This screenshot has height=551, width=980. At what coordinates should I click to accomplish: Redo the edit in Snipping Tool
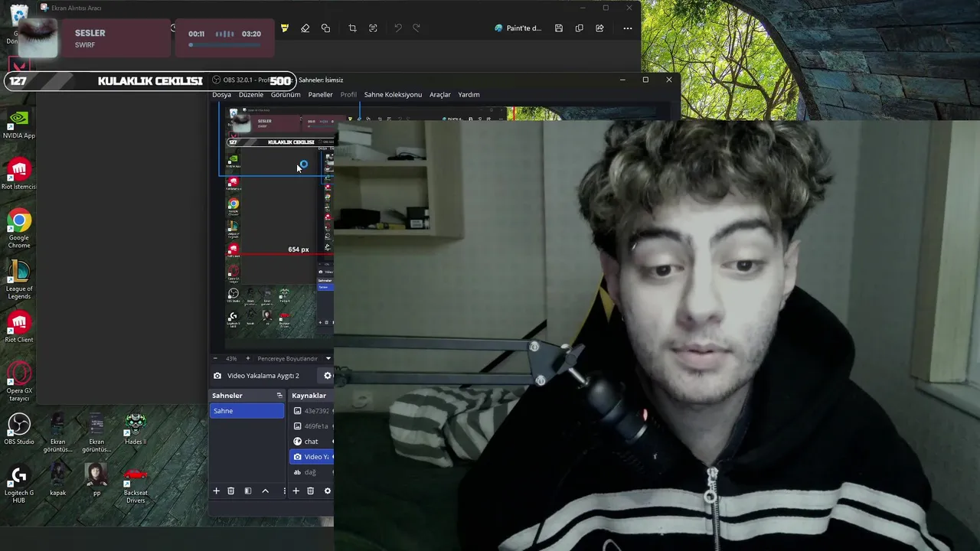click(416, 28)
